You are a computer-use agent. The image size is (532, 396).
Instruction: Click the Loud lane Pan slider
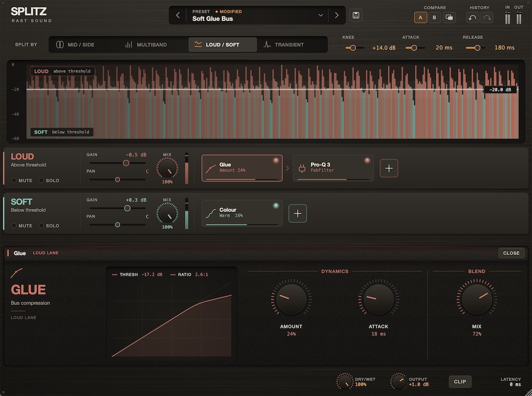[x=117, y=180]
